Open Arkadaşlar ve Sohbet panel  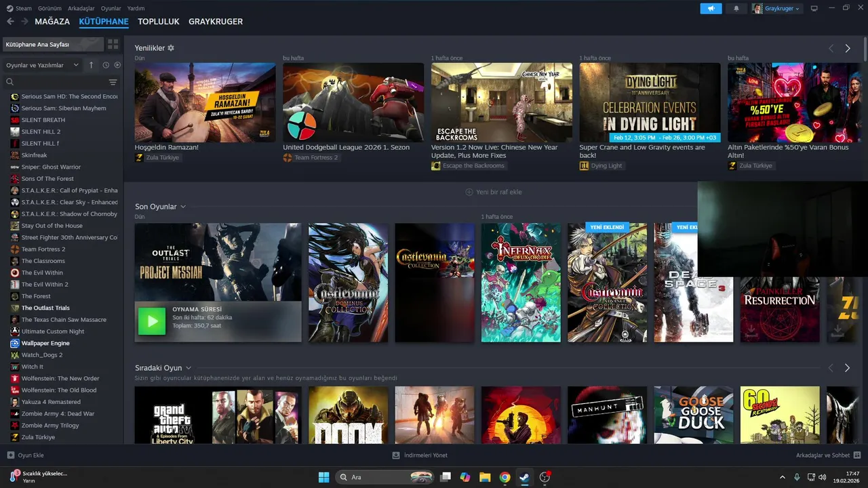point(829,455)
